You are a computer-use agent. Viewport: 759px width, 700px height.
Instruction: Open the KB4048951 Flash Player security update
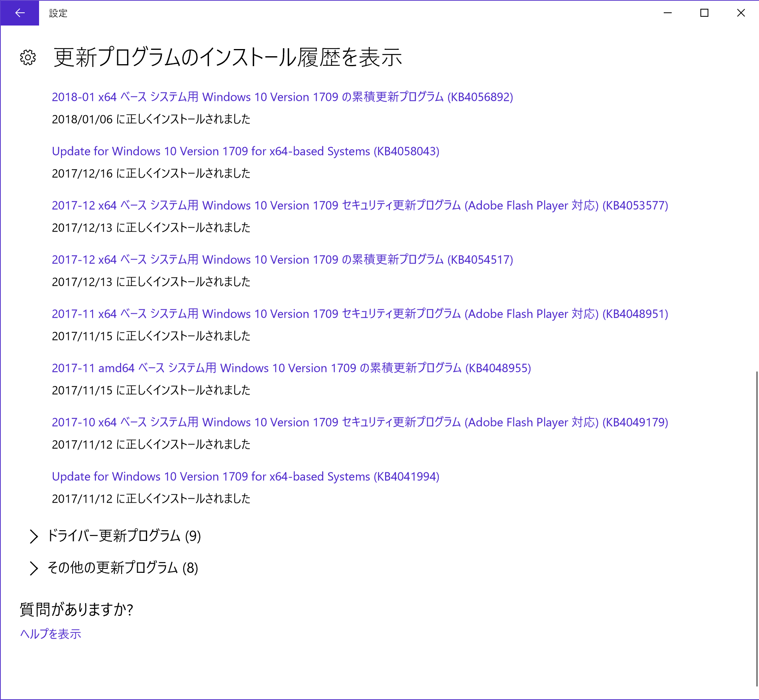tap(360, 314)
